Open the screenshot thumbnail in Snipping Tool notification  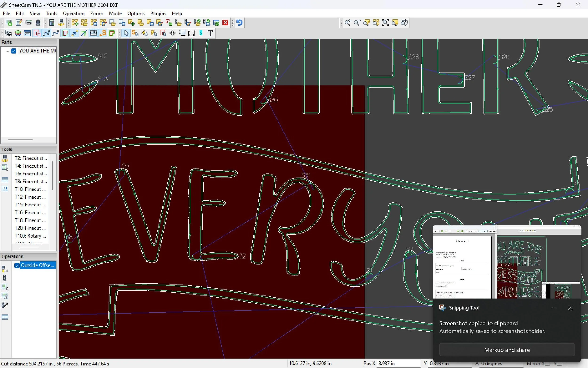tap(507, 262)
